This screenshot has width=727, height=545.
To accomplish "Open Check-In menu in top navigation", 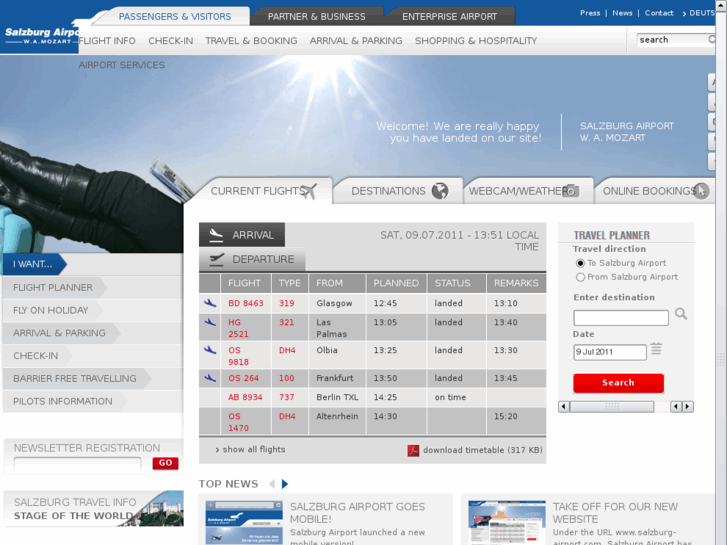I will (x=171, y=41).
